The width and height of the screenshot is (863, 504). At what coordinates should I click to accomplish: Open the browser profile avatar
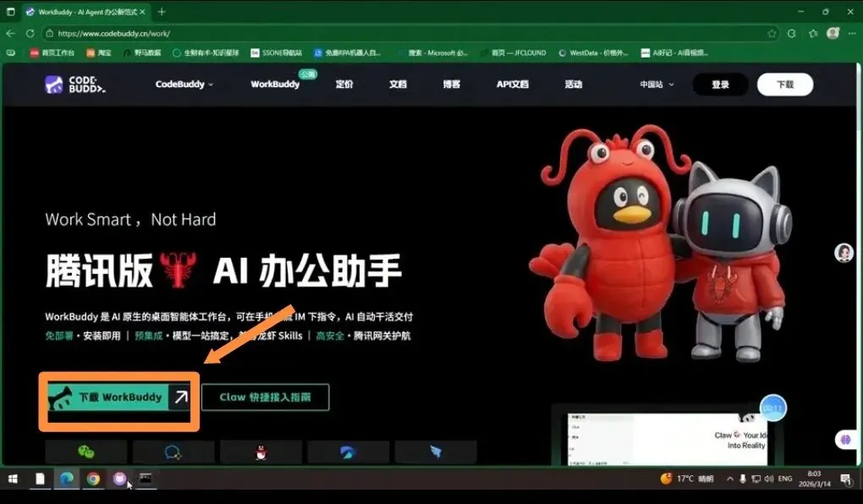[833, 33]
